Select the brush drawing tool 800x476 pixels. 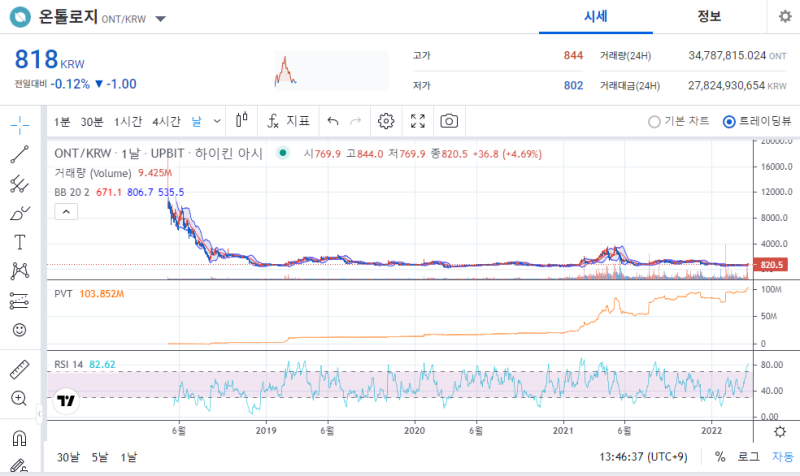(x=20, y=213)
